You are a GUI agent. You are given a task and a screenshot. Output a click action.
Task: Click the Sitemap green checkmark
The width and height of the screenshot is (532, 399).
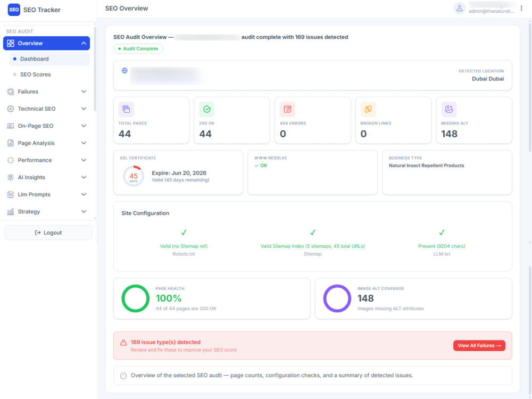[x=312, y=232]
